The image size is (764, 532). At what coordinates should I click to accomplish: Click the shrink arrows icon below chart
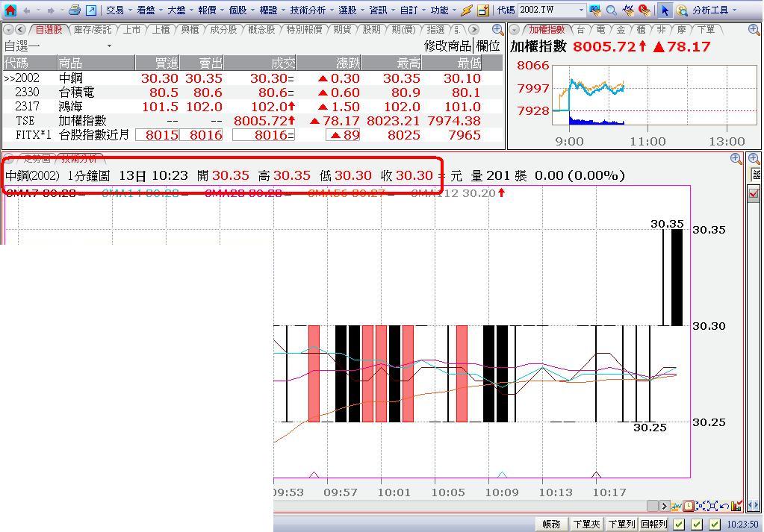click(x=701, y=506)
